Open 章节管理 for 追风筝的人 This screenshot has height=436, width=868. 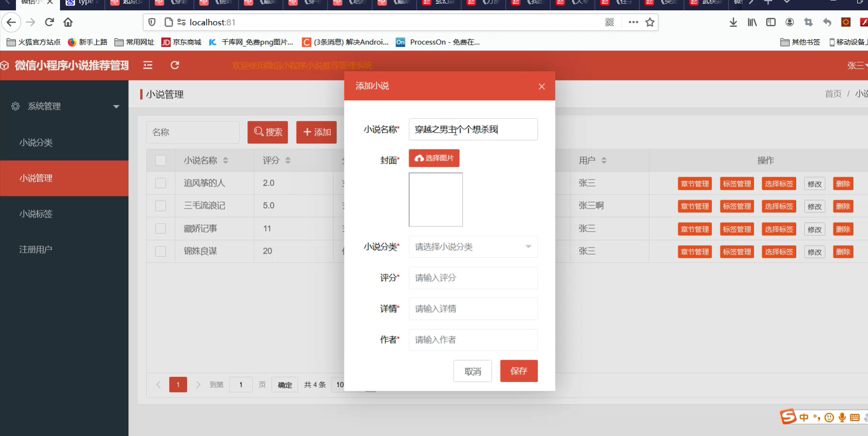coord(695,184)
